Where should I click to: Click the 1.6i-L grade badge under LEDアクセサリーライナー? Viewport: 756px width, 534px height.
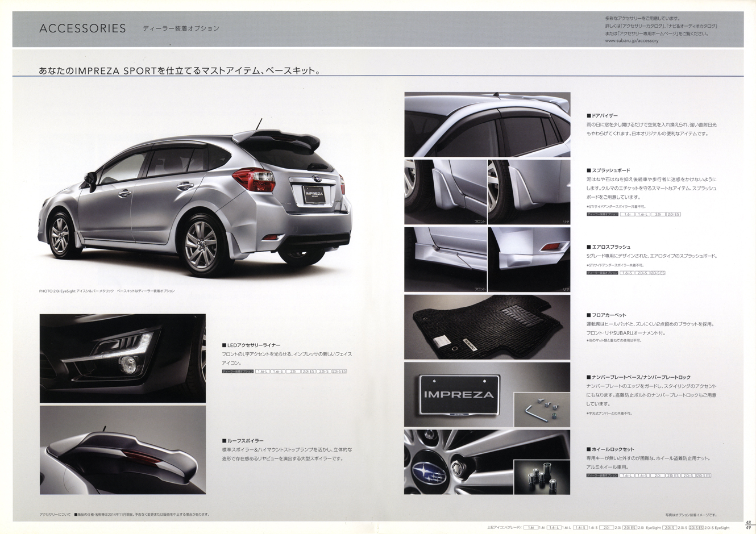coord(262,371)
